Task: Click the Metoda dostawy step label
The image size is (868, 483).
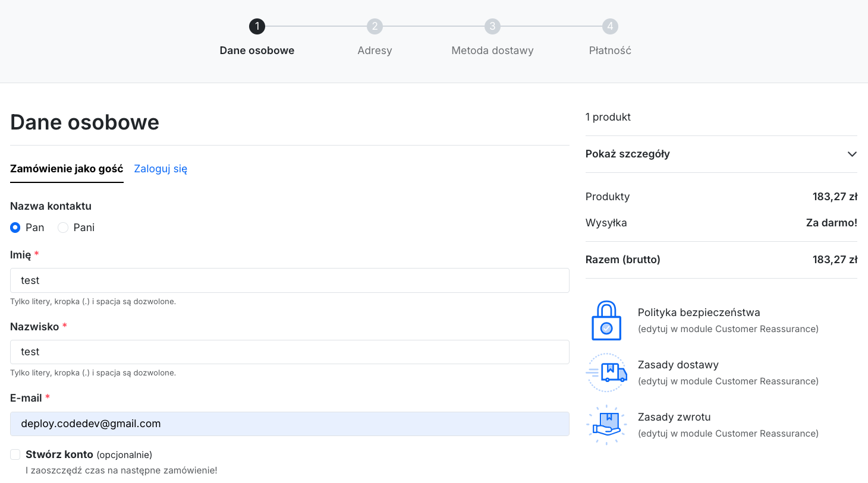Action: tap(492, 50)
